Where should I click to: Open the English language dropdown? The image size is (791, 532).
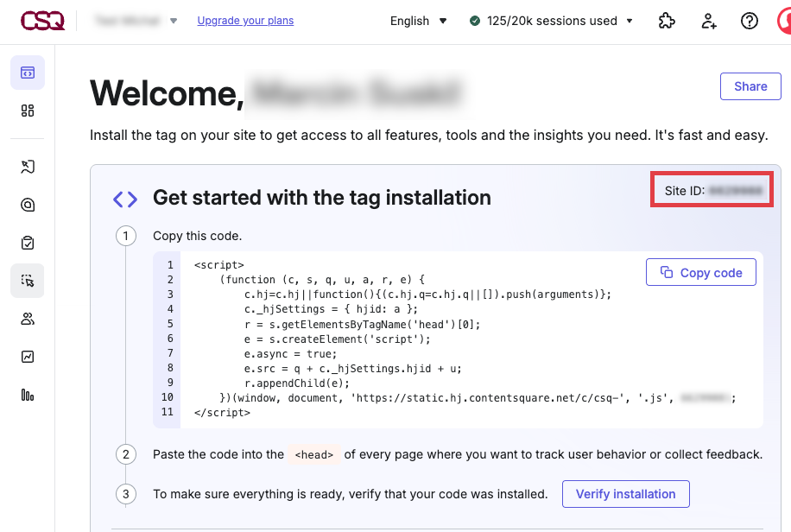pyautogui.click(x=418, y=21)
